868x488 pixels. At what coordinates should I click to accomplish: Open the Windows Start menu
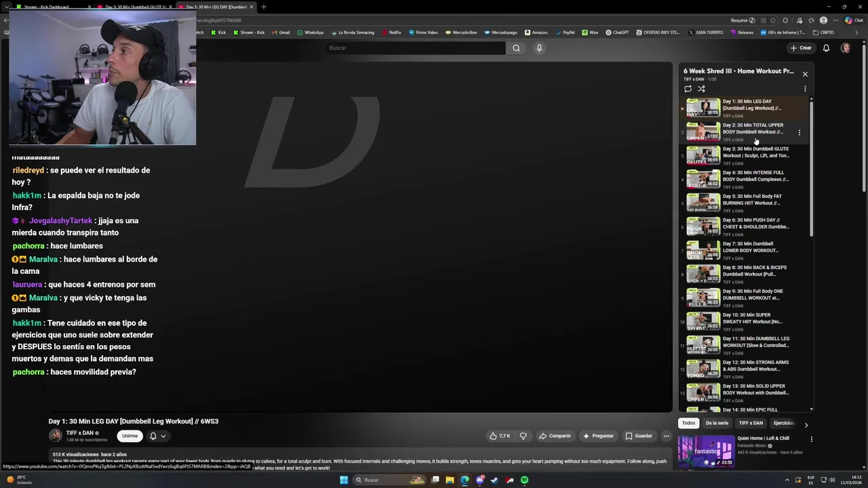tap(344, 480)
